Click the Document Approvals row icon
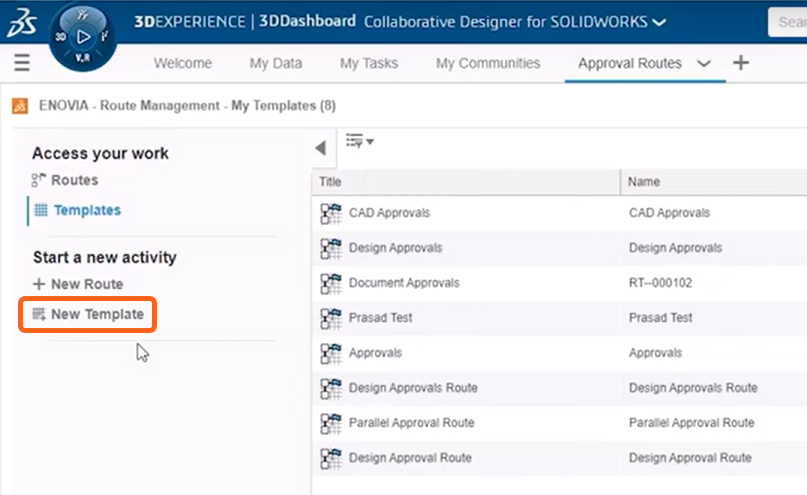Screen dimensions: 807x495 pos(331,283)
